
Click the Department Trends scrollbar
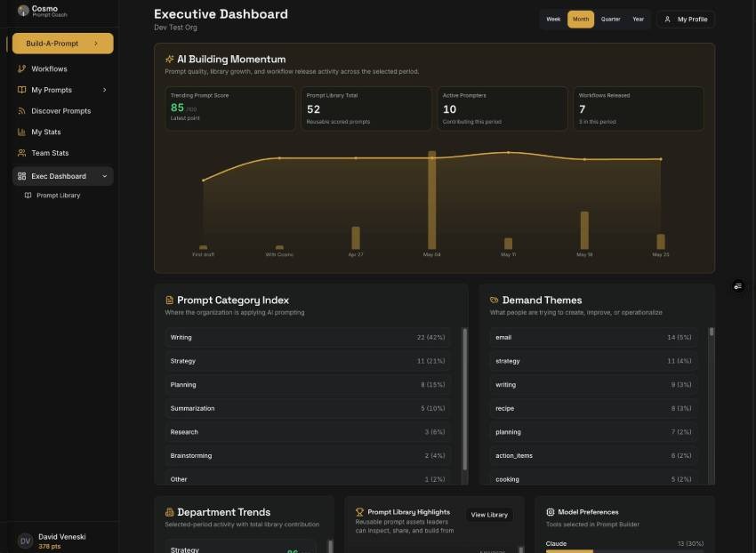point(330,546)
